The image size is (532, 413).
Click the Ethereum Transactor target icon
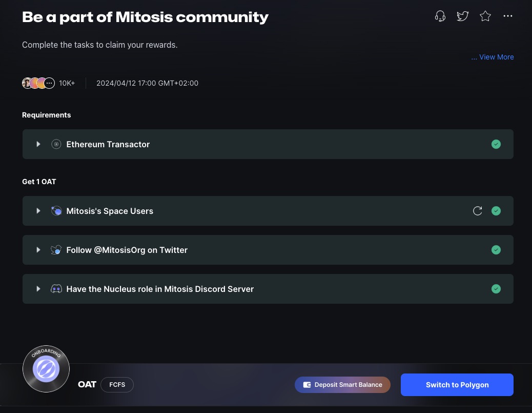pyautogui.click(x=56, y=144)
